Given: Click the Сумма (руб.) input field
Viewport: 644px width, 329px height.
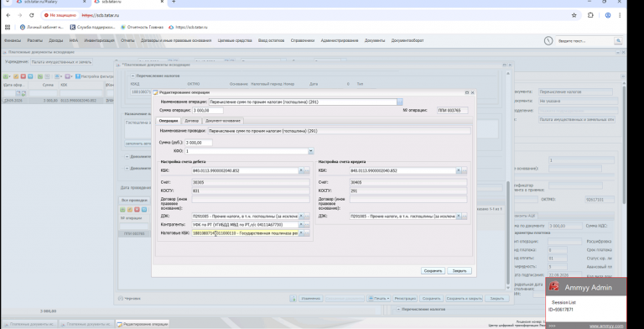Looking at the screenshot, I should click(x=199, y=143).
